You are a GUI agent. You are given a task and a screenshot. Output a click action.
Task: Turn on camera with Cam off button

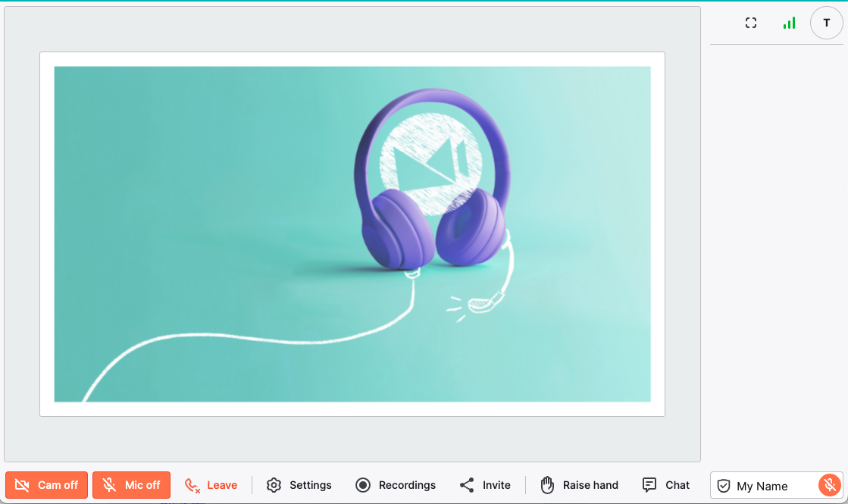tap(46, 485)
